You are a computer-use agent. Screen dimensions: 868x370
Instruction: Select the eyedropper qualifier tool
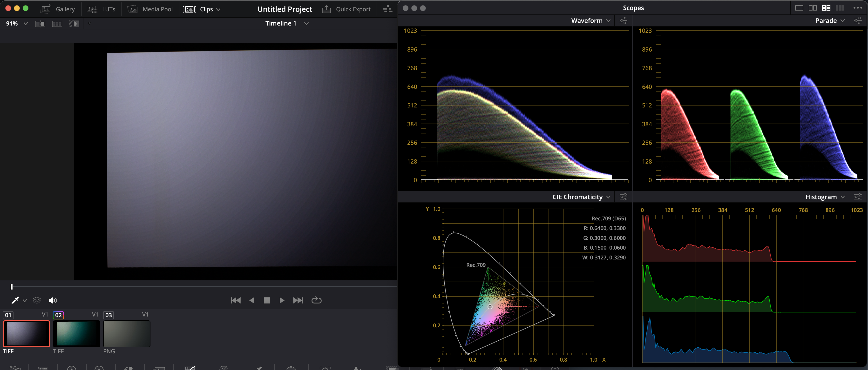(15, 300)
